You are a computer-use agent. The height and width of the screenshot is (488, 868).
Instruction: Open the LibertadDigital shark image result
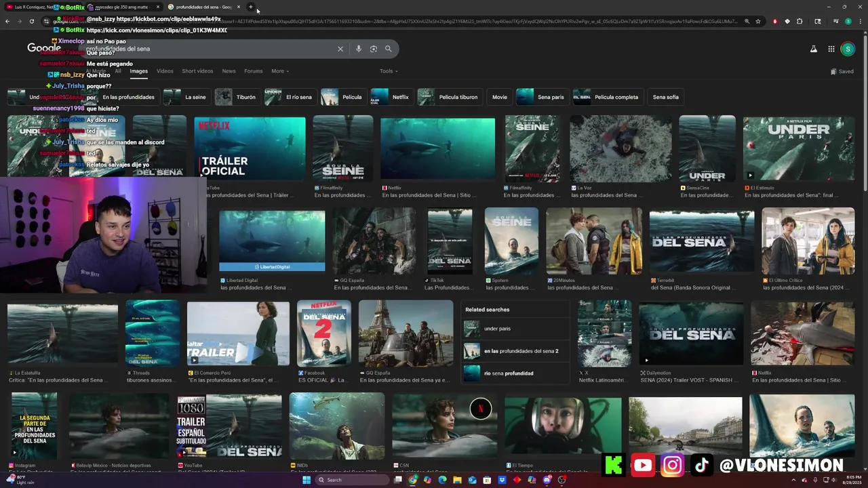pyautogui.click(x=272, y=241)
